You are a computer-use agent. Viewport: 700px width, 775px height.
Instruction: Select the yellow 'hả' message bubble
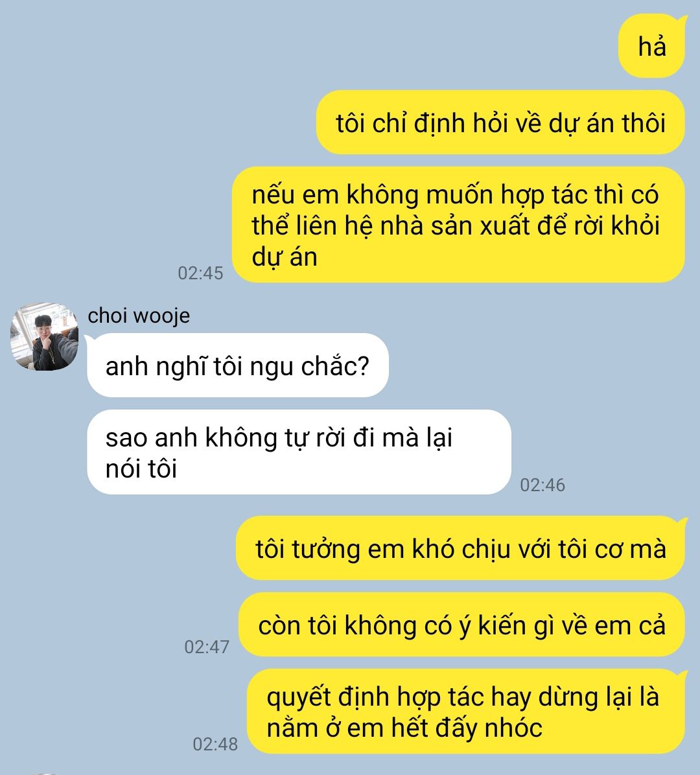(x=651, y=47)
